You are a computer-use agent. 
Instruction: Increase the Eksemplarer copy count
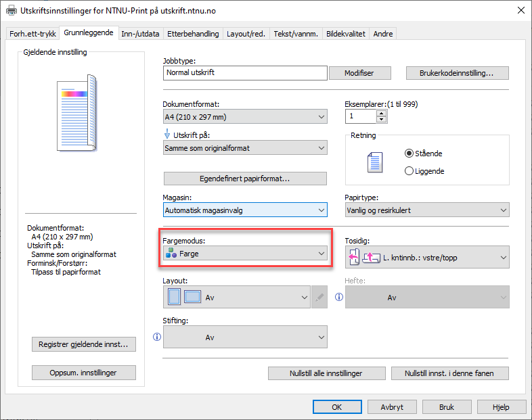click(x=382, y=113)
